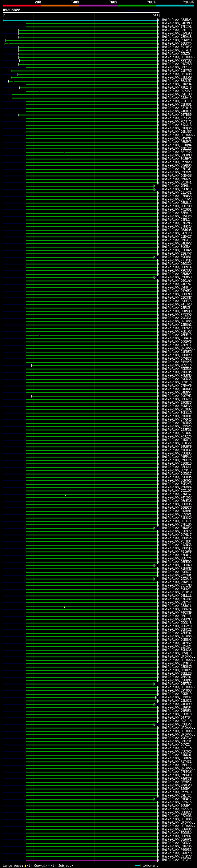Click the cyan ~100% identity color segment

(x=175, y=6)
